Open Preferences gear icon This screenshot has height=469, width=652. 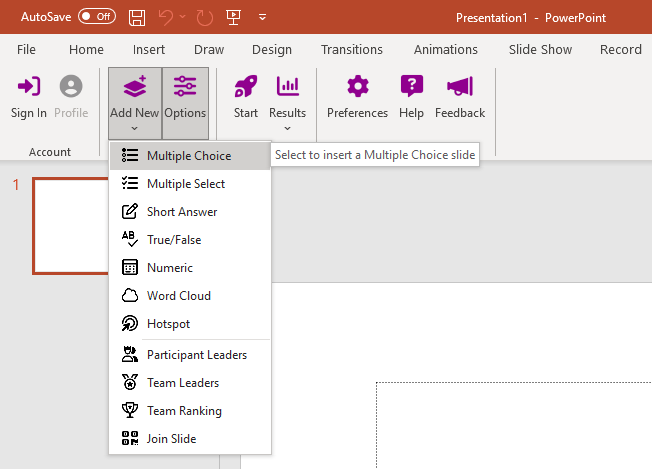(358, 86)
